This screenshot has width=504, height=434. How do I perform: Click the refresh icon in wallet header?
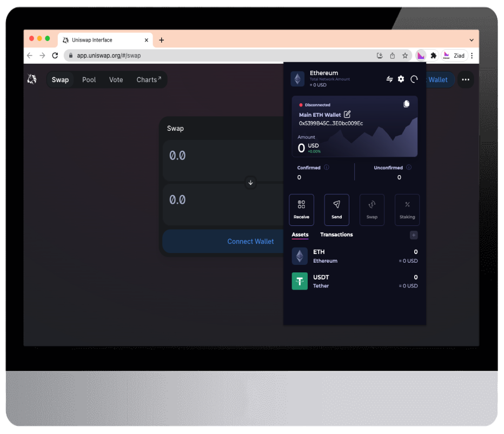[414, 79]
